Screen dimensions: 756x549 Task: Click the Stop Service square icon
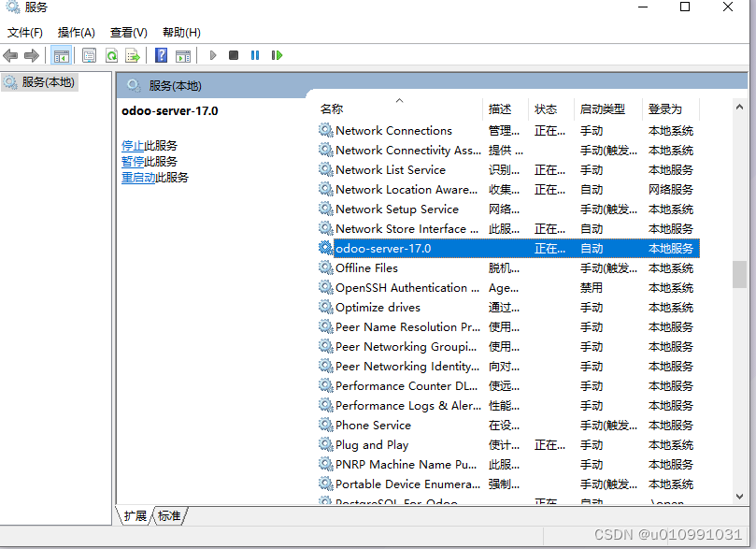(234, 55)
